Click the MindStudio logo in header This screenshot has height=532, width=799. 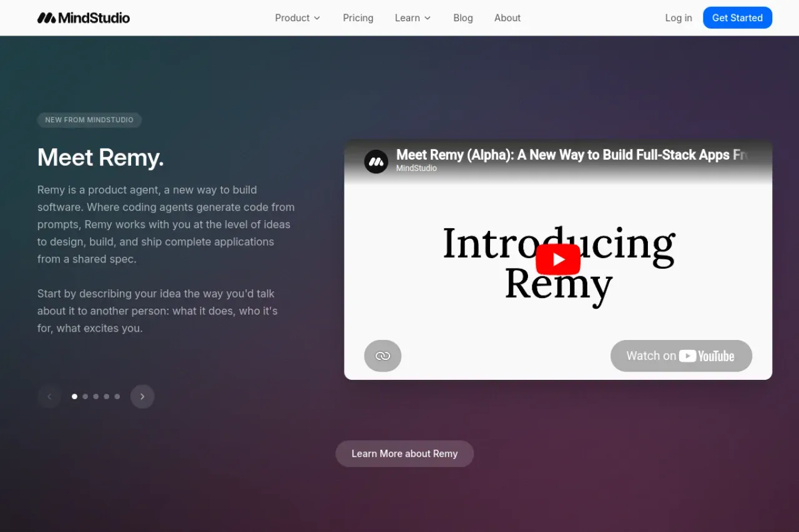[84, 18]
